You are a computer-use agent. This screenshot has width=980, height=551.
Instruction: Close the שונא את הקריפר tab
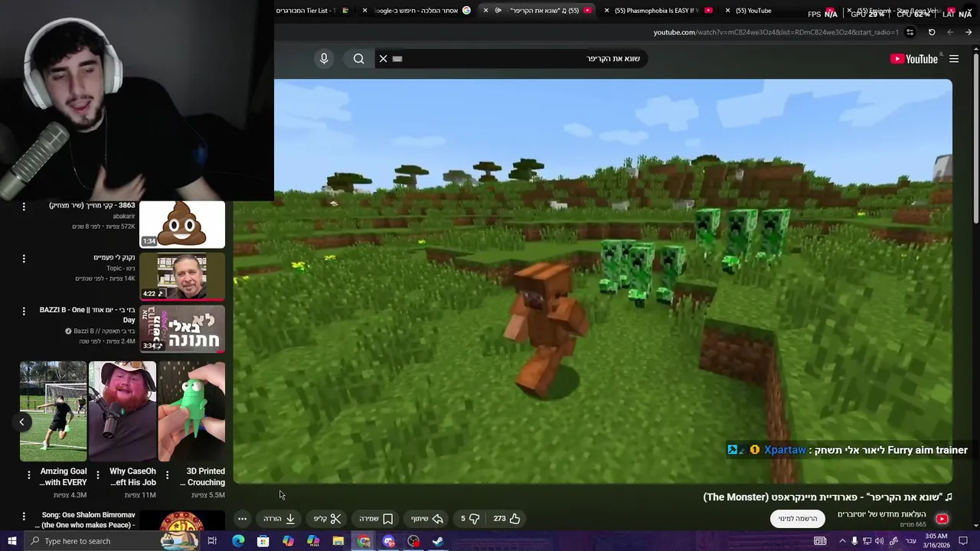pyautogui.click(x=485, y=11)
